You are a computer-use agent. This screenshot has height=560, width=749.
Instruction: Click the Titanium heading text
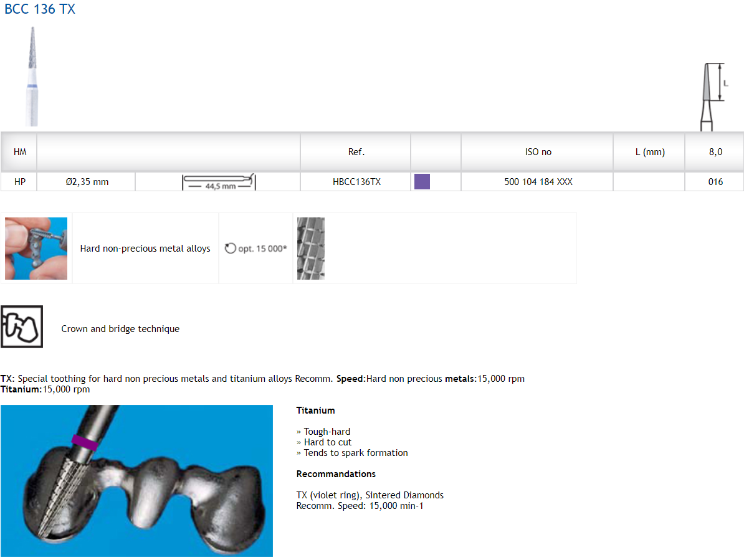pos(315,411)
